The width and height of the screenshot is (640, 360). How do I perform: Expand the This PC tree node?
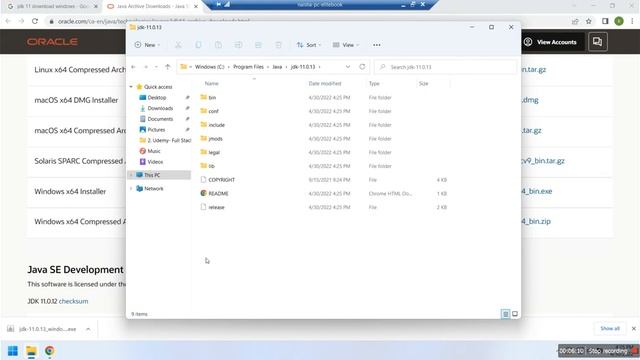pos(131,175)
